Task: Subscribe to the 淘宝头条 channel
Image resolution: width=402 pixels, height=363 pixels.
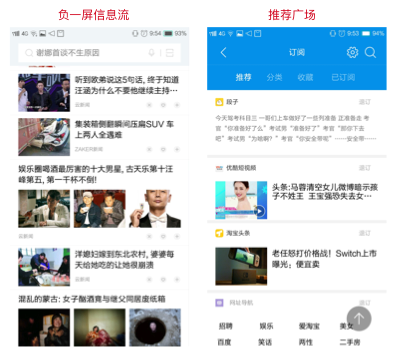Action: coord(365,233)
